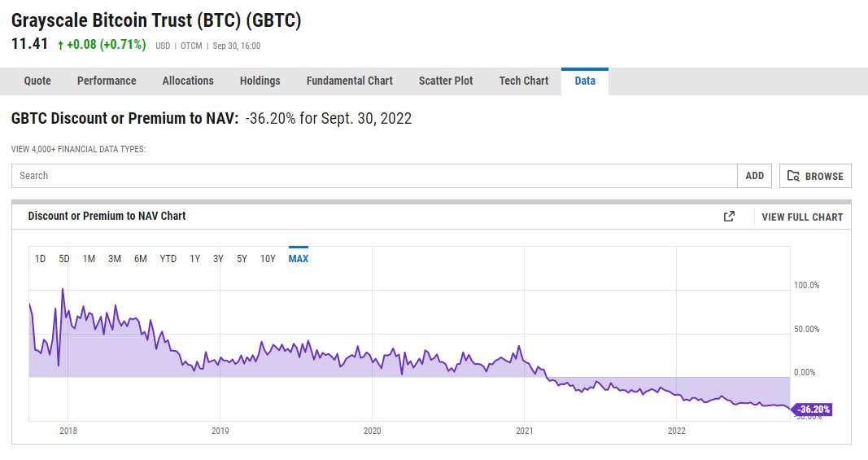
Task: Switch to the Performance tab
Action: coord(107,81)
